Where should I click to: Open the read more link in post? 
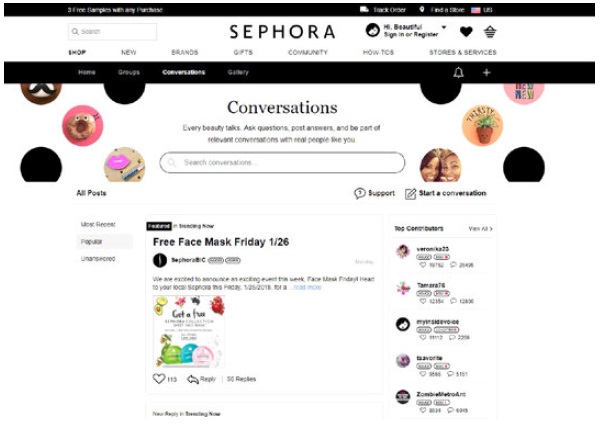point(307,287)
